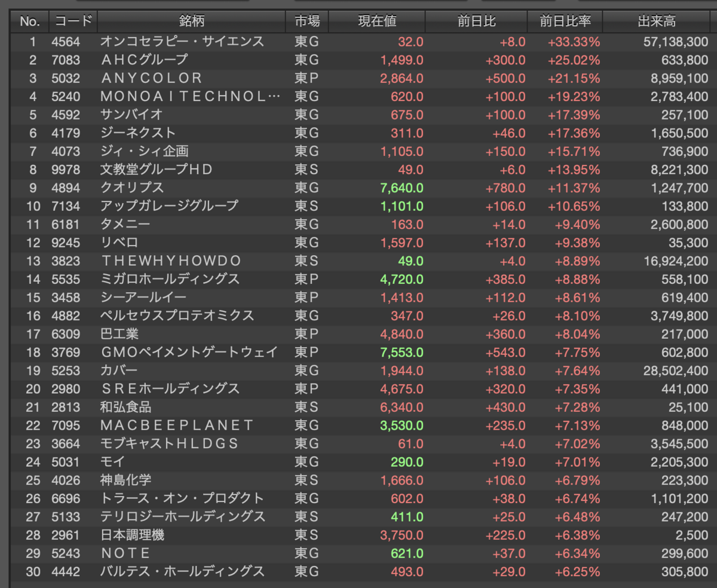Select 神島化学 stock name
Screen dimensions: 717x588
(x=125, y=480)
